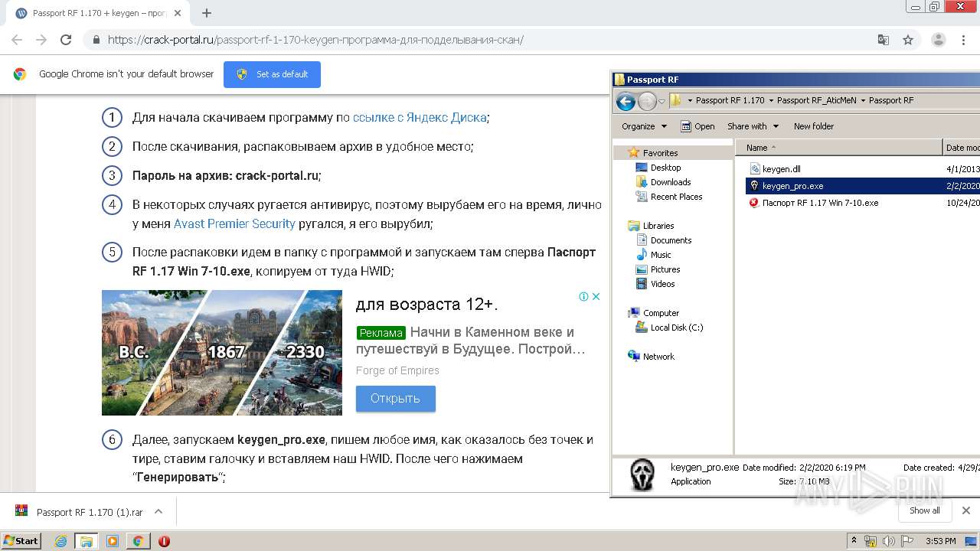980x551 pixels.
Task: Select Computer in navigation pane
Action: pos(661,313)
